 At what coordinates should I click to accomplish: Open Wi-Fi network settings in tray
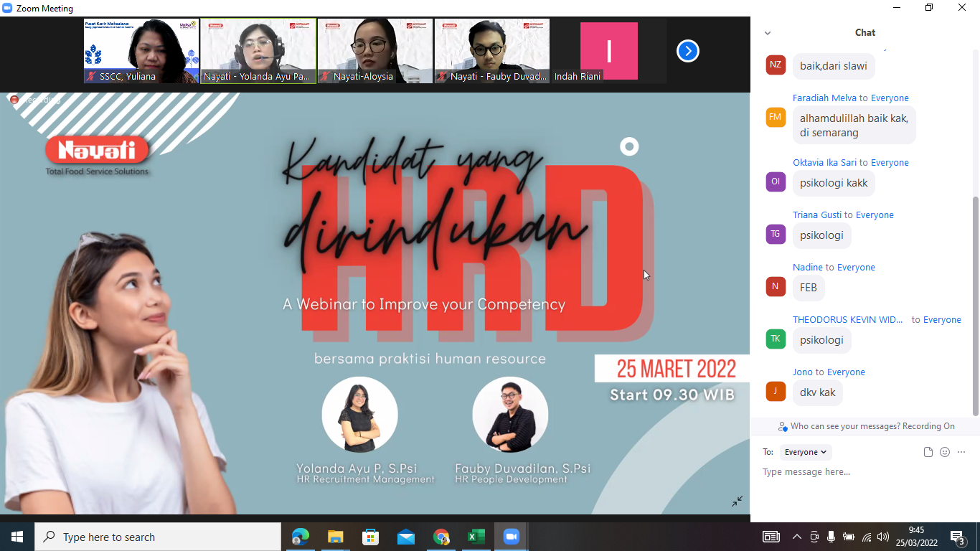[x=867, y=537]
